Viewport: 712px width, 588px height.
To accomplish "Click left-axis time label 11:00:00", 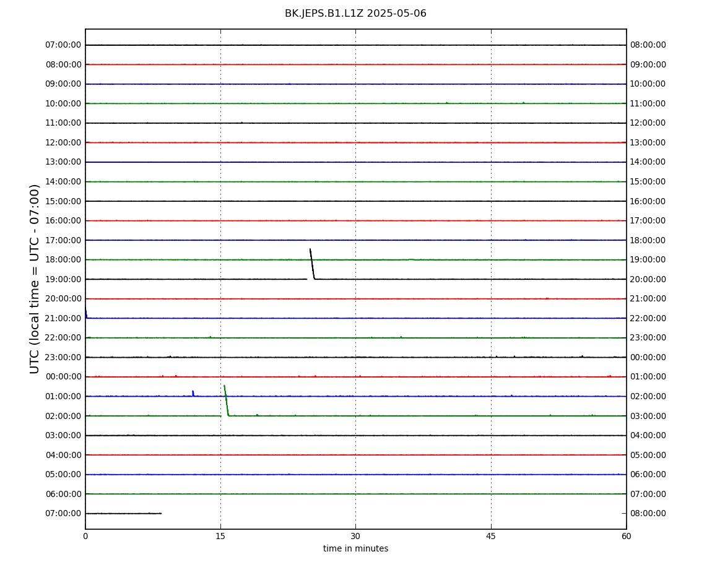I will click(x=63, y=123).
